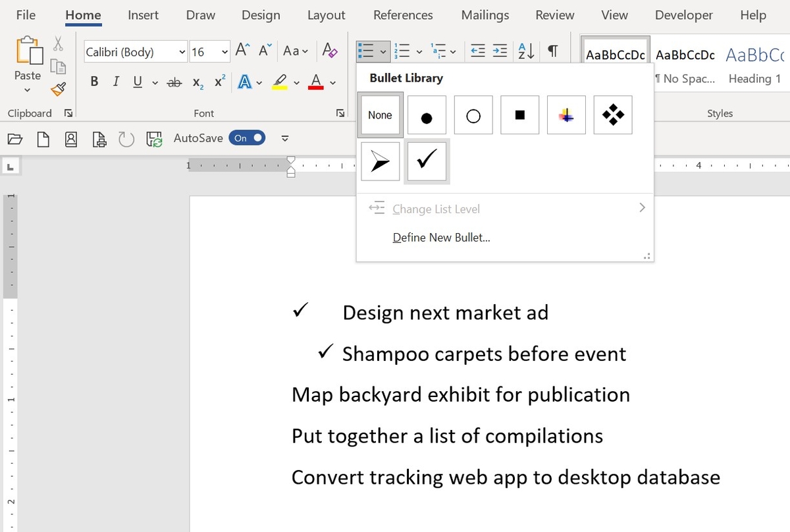This screenshot has height=532, width=790.
Task: Switch to the References tab
Action: (402, 14)
